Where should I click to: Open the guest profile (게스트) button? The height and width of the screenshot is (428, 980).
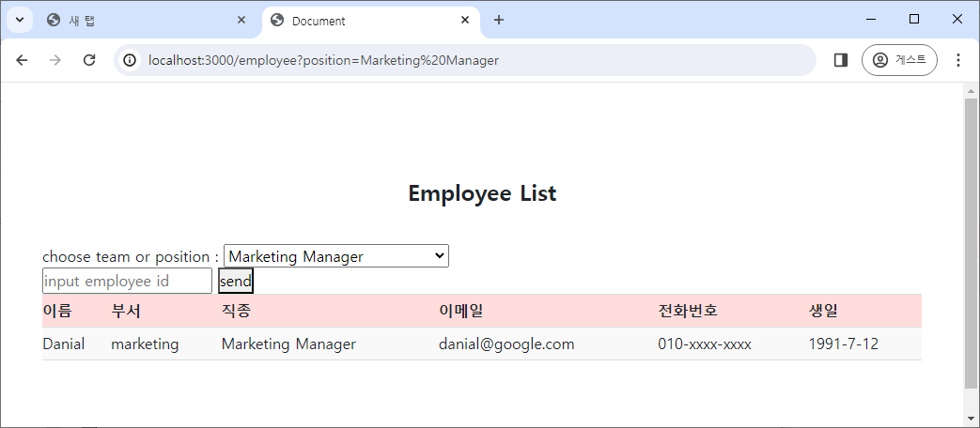tap(899, 60)
